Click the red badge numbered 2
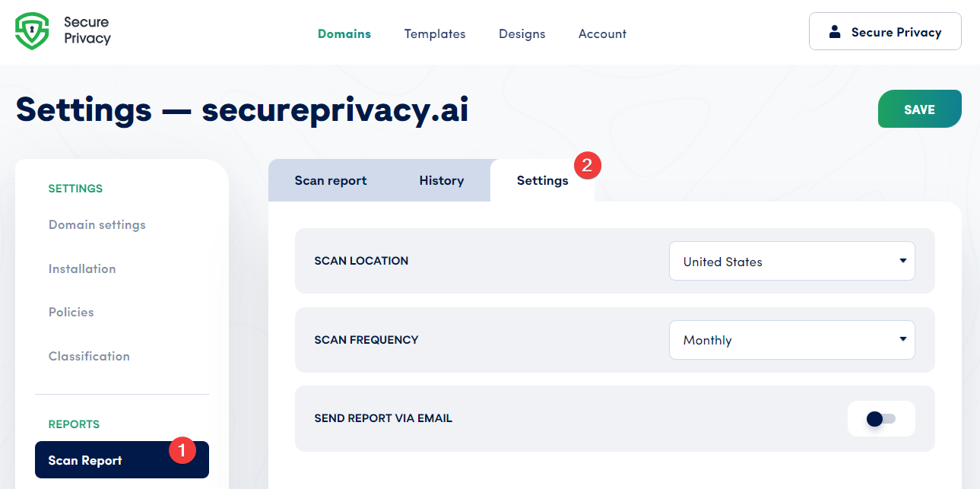The image size is (980, 489). (x=589, y=165)
